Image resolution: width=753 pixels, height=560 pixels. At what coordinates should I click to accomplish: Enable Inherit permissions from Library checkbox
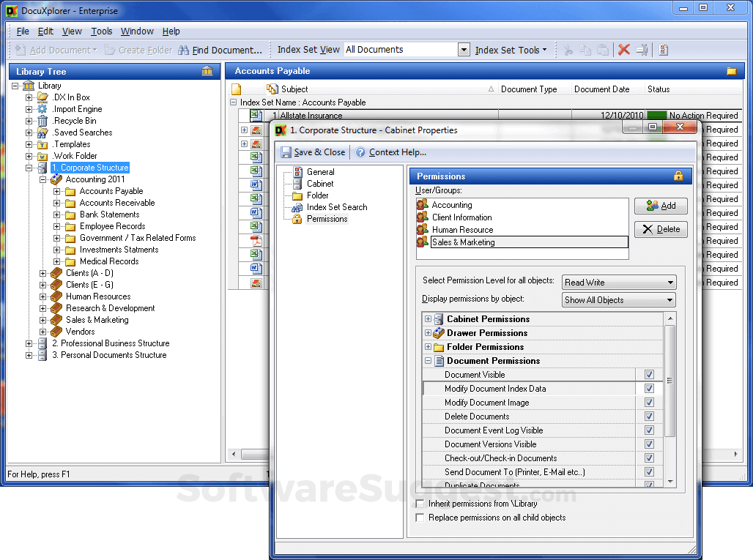point(420,504)
